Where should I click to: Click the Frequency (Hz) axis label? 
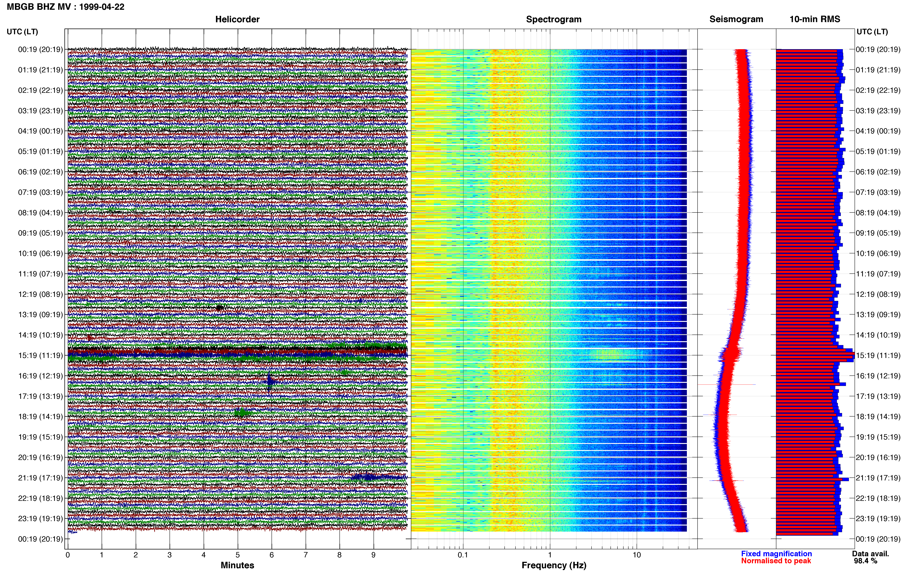coord(554,565)
